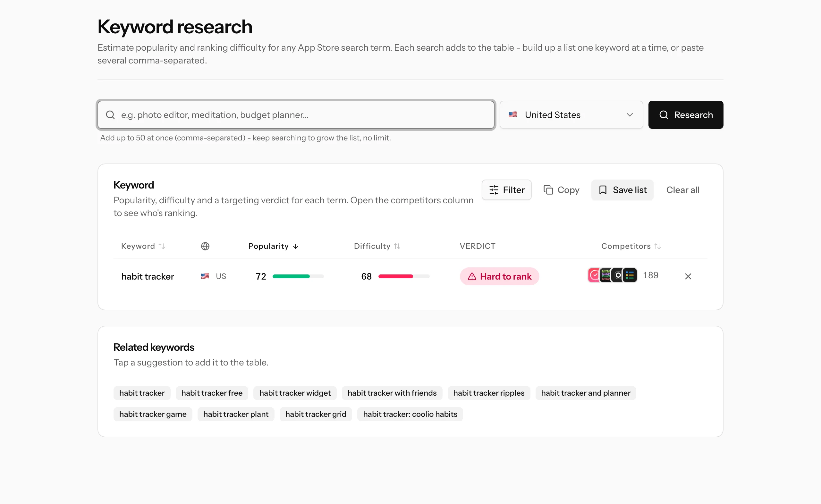Add suggestion habit tracker widget

click(x=295, y=393)
